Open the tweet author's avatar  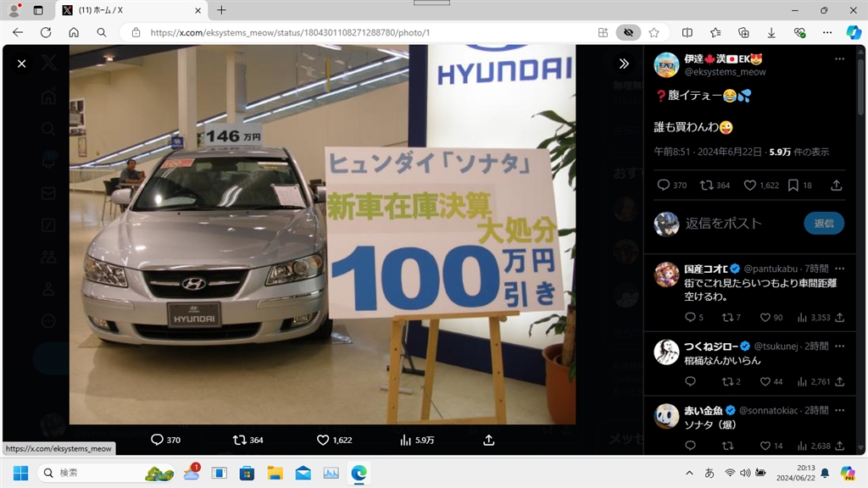[666, 65]
